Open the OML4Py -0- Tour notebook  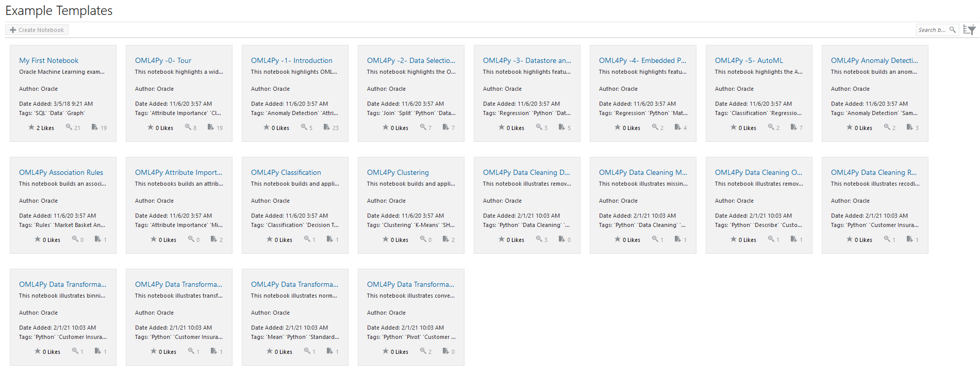coord(163,60)
